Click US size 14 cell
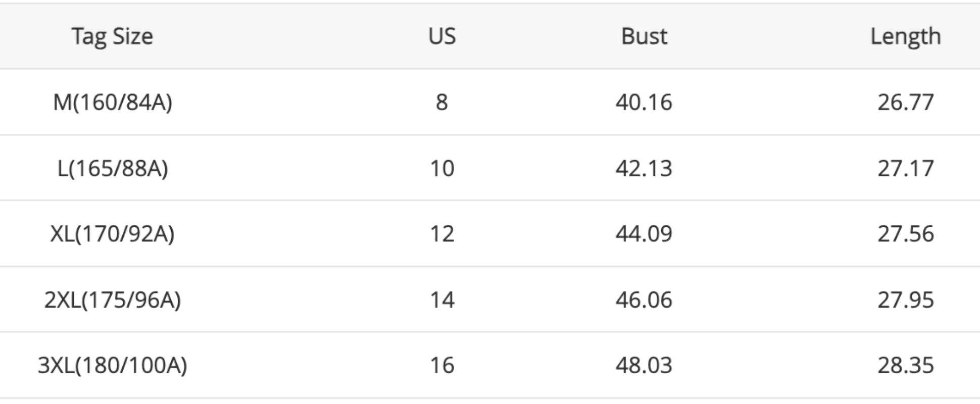This screenshot has height=404, width=980. point(442,300)
